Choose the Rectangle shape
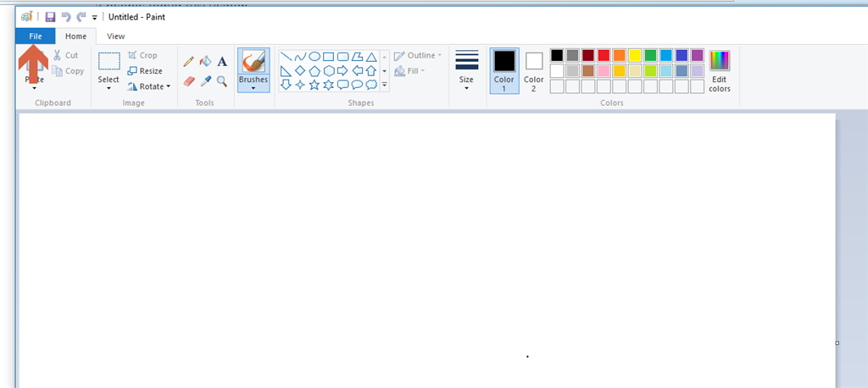 click(x=329, y=57)
